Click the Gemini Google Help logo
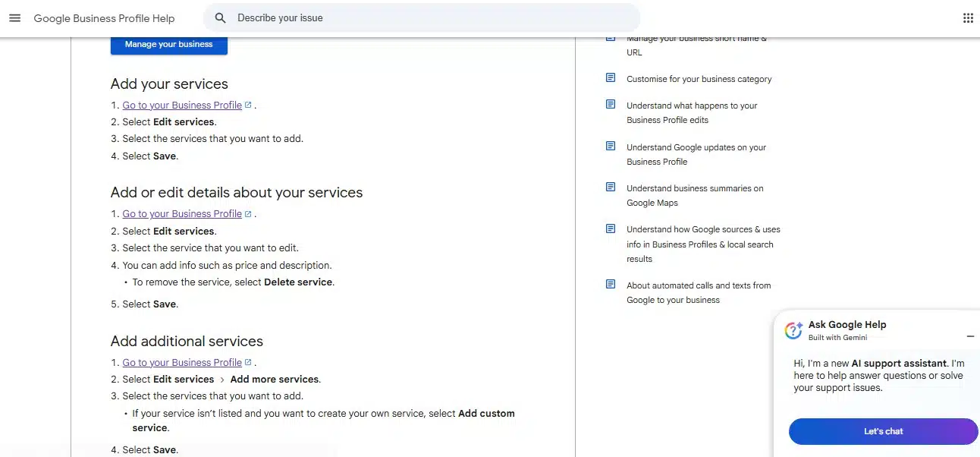 coord(793,330)
